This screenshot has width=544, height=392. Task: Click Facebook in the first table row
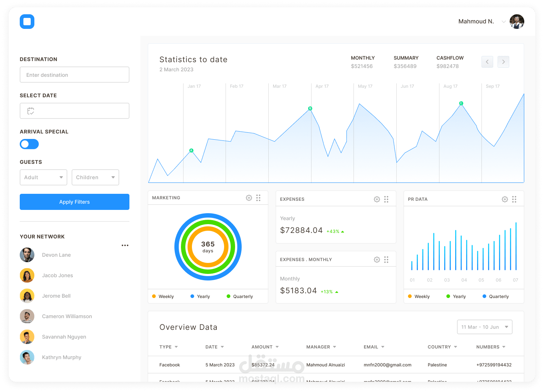point(170,365)
